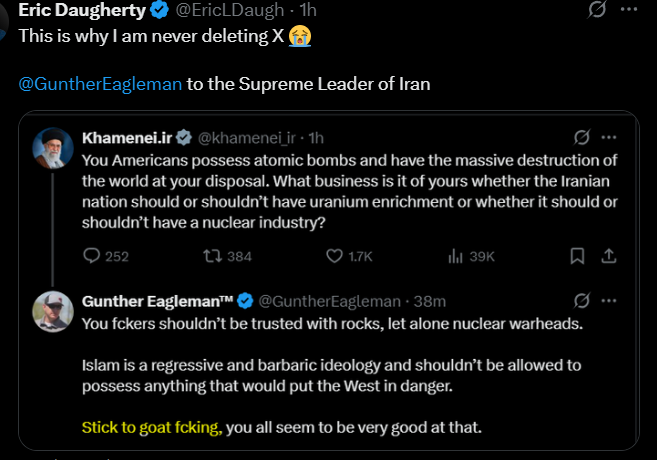Open more options on Eric Daugherty's post

tap(627, 12)
